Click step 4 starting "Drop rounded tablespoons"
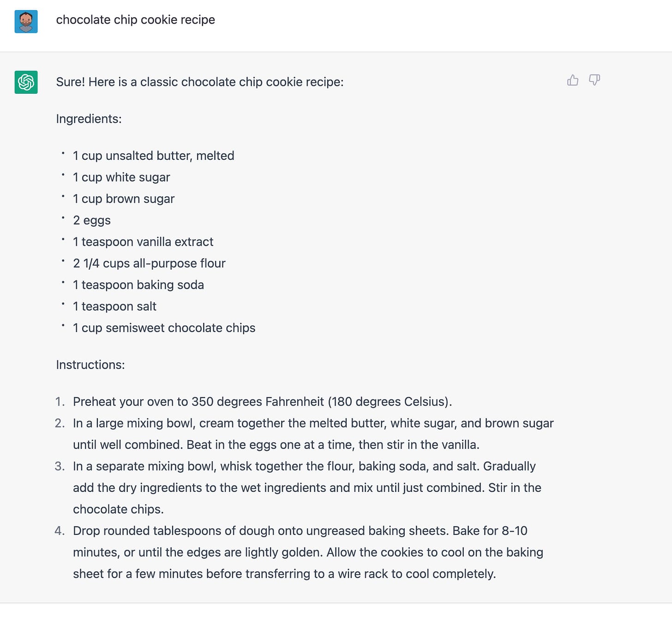The image size is (672, 618). coord(307,552)
